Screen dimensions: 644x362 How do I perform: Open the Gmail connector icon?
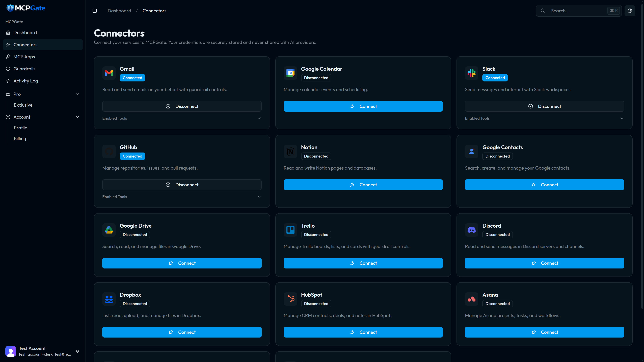(109, 73)
